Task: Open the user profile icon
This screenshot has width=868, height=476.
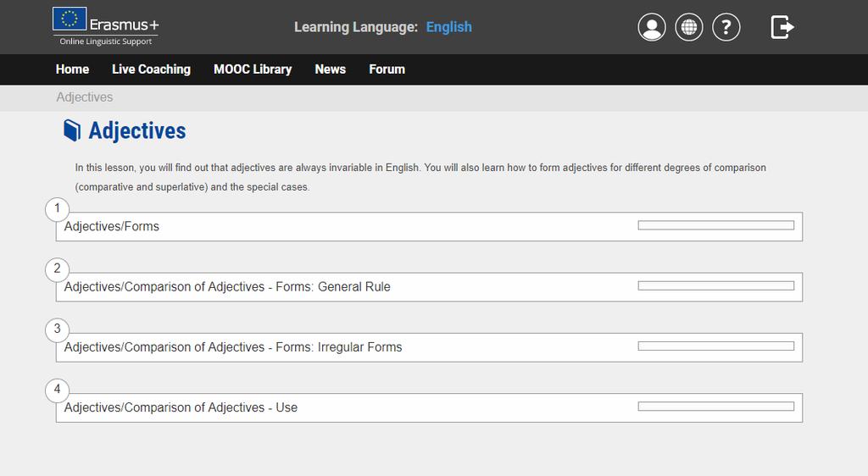Action: (652, 27)
